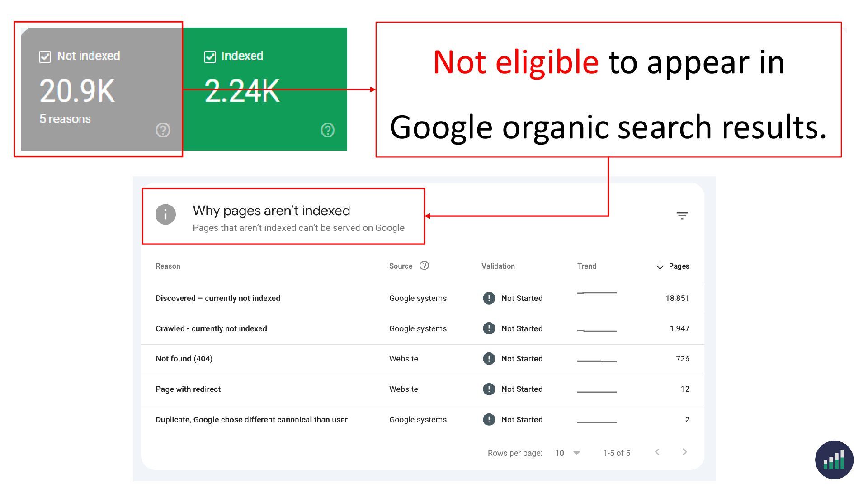Go to previous page arrow in pagination
868x488 pixels.
point(657,452)
